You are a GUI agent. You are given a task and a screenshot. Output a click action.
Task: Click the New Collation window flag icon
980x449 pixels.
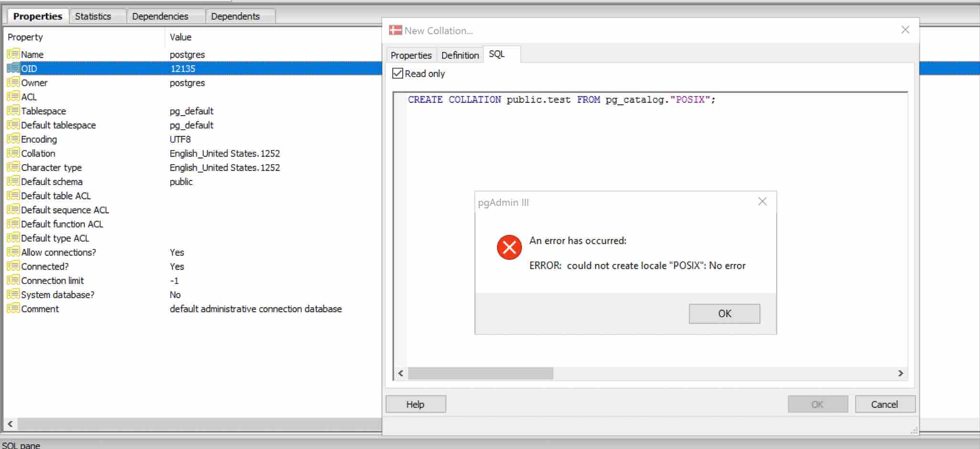pyautogui.click(x=395, y=31)
